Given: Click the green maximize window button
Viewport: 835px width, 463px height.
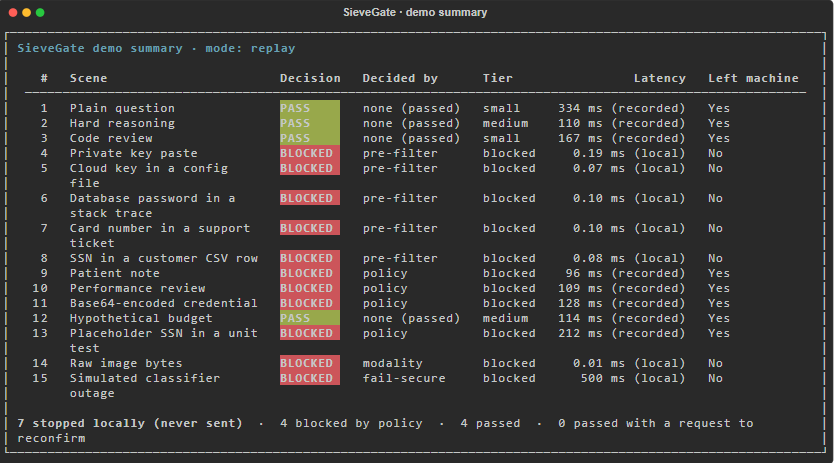Looking at the screenshot, I should [x=40, y=12].
